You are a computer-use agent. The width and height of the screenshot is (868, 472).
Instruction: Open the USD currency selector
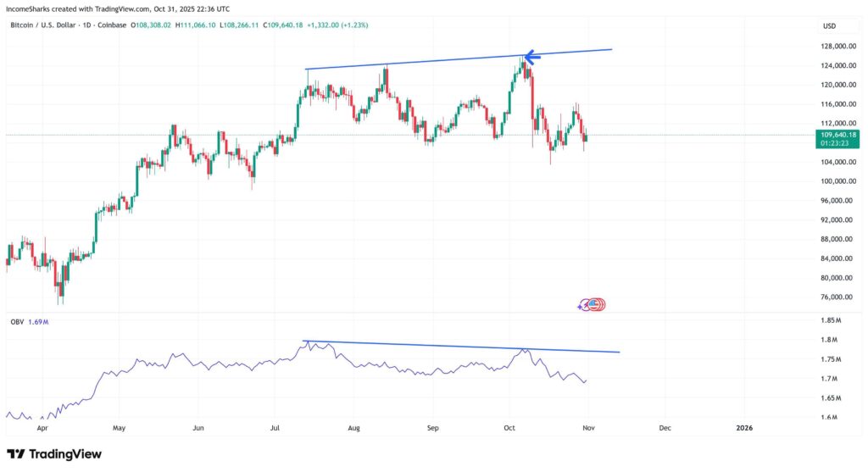828,26
